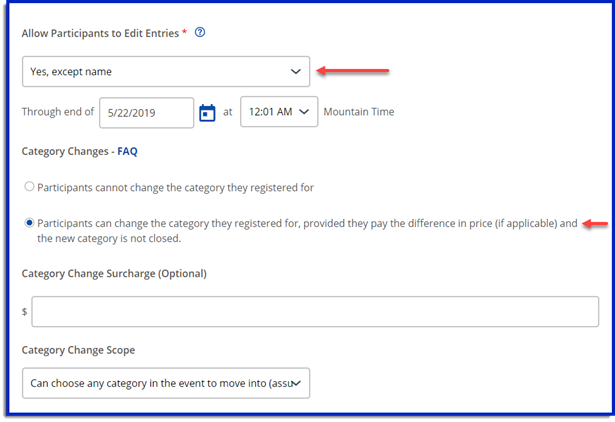Viewport: 615px width, 422px height.
Task: Click the red required asterisk
Action: point(185,32)
